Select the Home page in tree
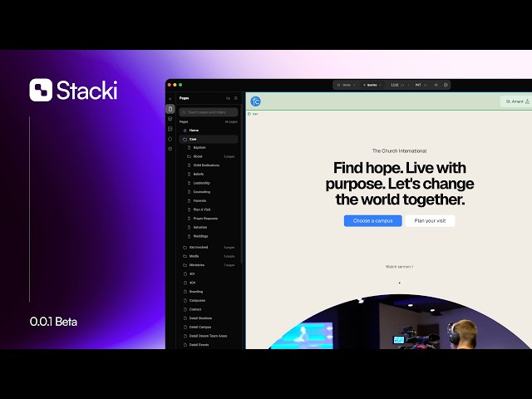Screen dimensions: 532x399 (209, 131)
